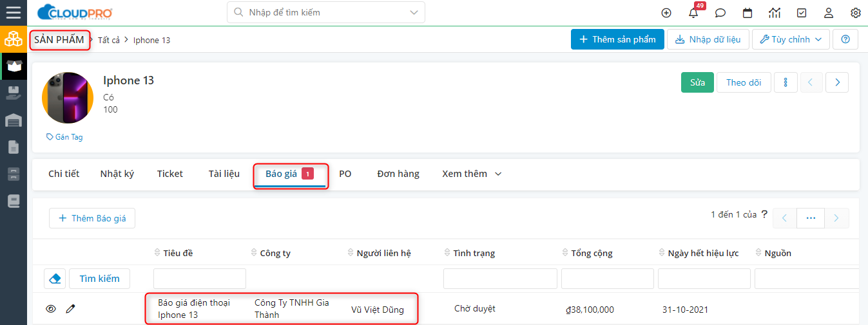Viewport: 868px width, 325px height.
Task: Open the archive drawer sidebar icon
Action: (13, 174)
